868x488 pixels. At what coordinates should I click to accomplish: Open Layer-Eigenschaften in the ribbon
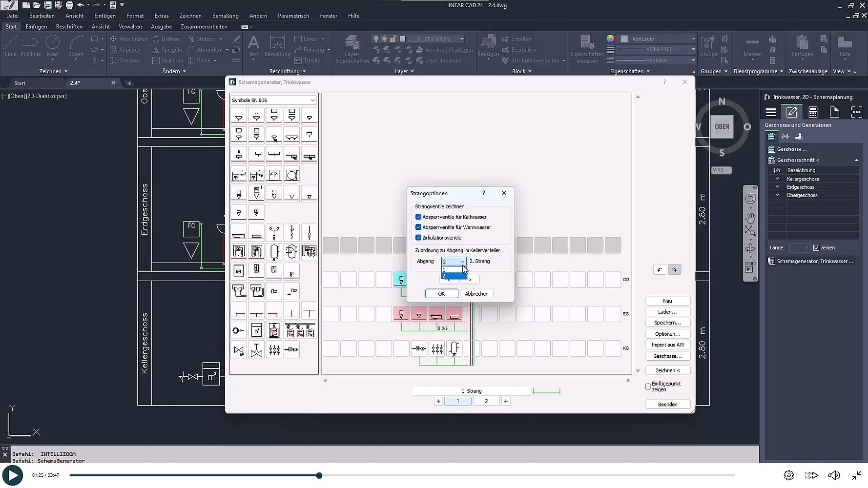pos(352,49)
